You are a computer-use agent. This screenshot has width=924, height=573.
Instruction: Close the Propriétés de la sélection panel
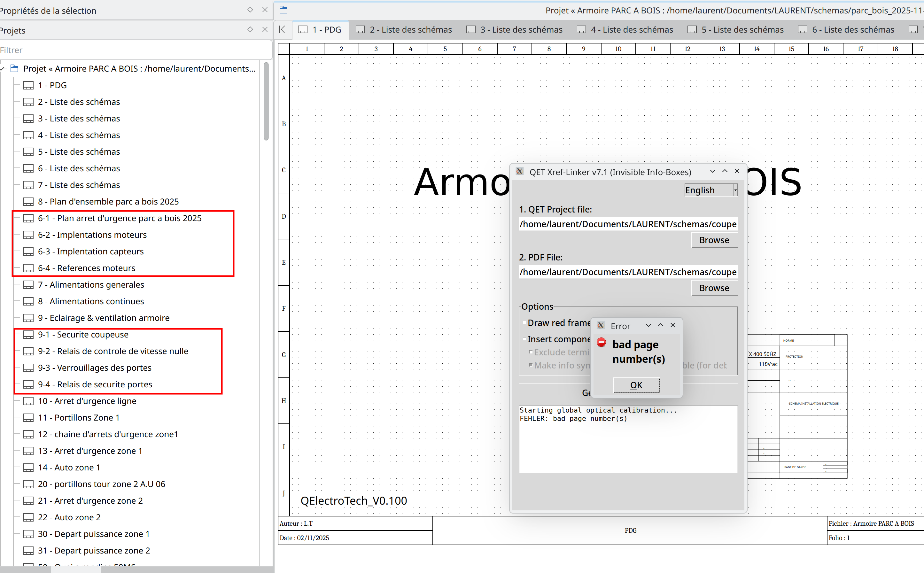[265, 10]
